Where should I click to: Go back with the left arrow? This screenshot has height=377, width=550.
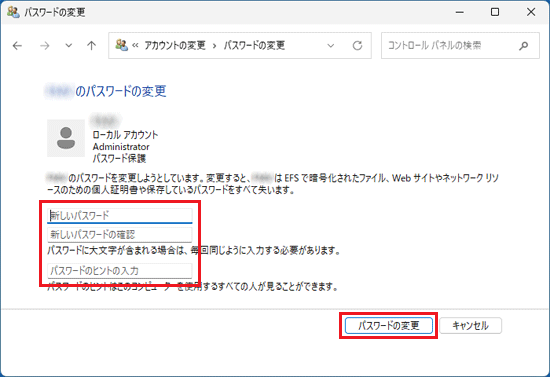[17, 46]
